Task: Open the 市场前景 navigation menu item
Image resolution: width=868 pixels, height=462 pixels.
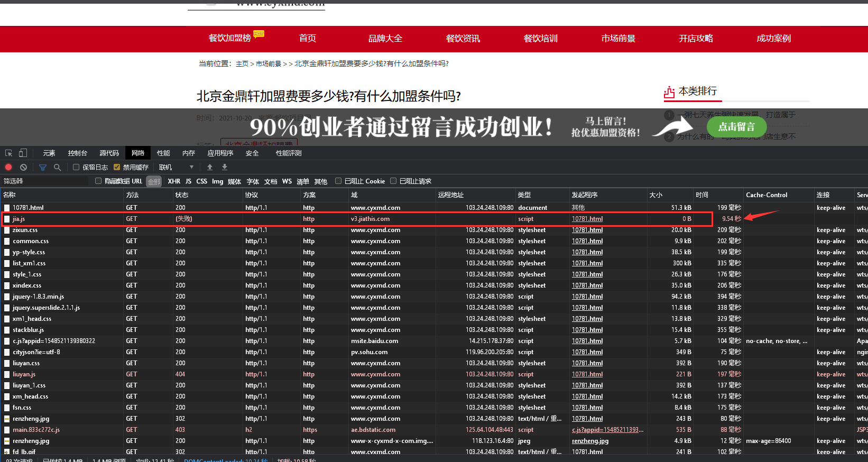Action: pos(618,39)
